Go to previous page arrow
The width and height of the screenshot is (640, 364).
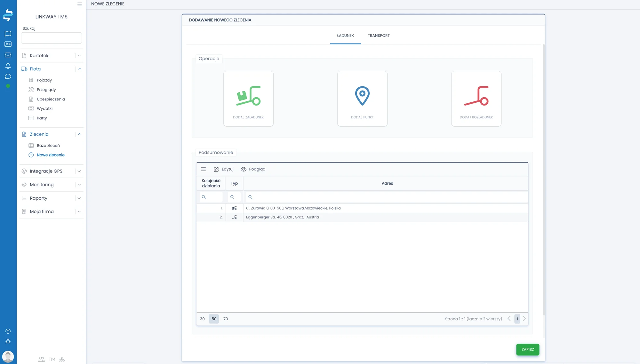pos(509,319)
